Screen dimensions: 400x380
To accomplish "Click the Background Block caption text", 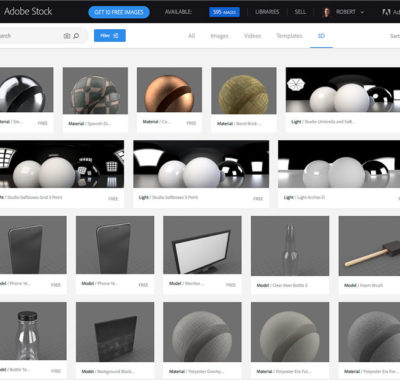I will tap(108, 371).
